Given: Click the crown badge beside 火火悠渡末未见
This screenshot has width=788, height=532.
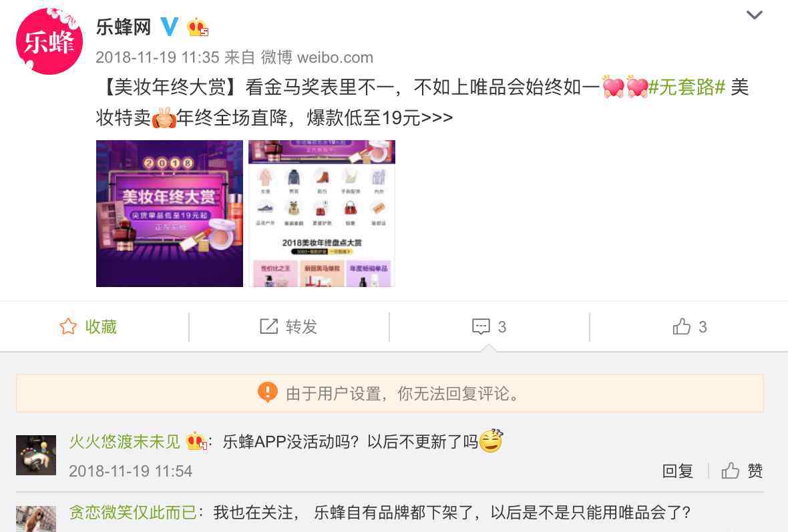Looking at the screenshot, I should (x=196, y=441).
